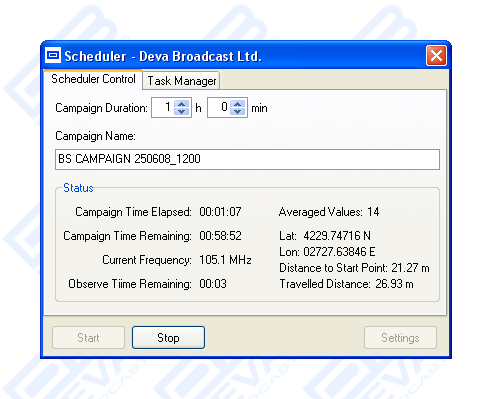The height and width of the screenshot is (399, 492).
Task: Decrease campaign duration hours with down arrow
Action: click(182, 112)
